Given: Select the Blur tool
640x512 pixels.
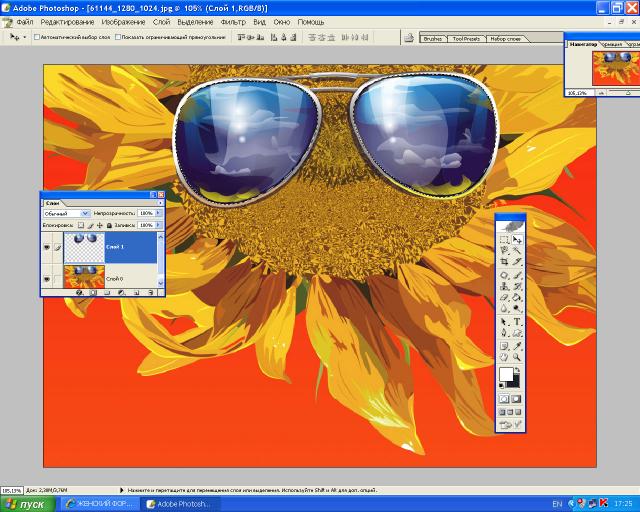Looking at the screenshot, I should [x=504, y=308].
